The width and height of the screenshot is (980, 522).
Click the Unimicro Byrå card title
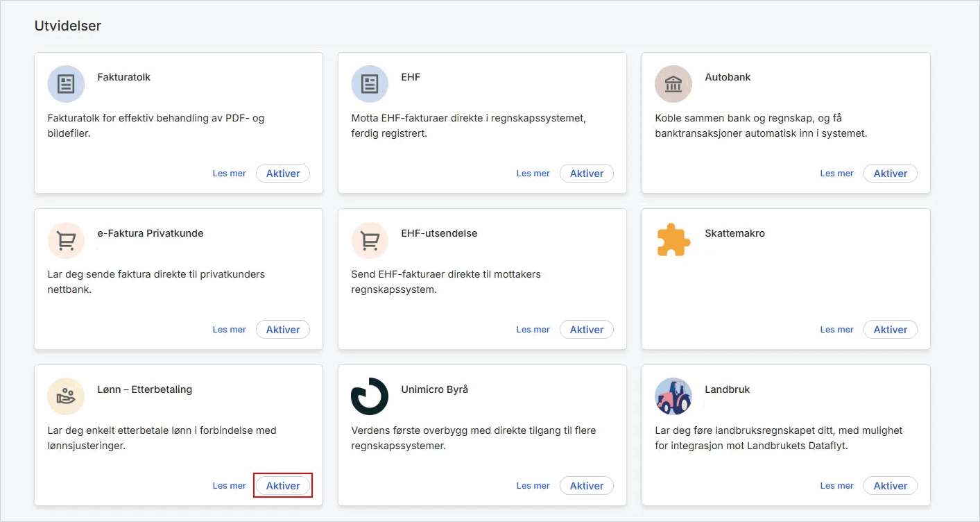point(435,389)
